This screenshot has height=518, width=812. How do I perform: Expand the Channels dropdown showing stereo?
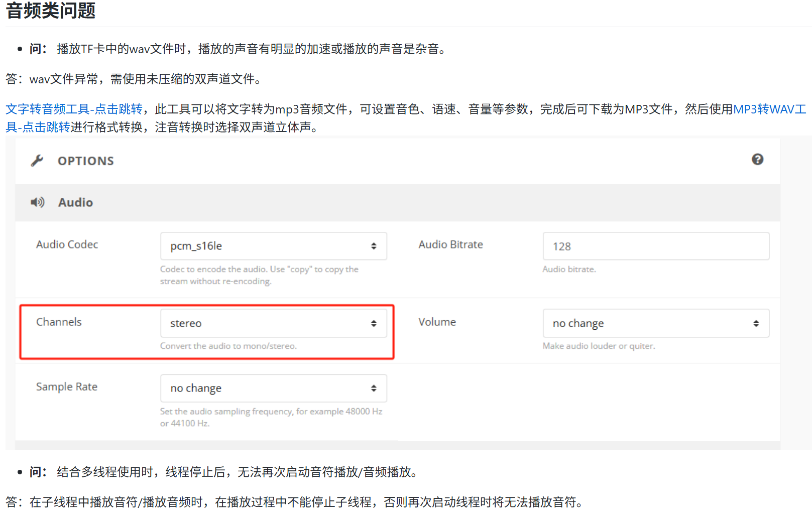tap(273, 323)
